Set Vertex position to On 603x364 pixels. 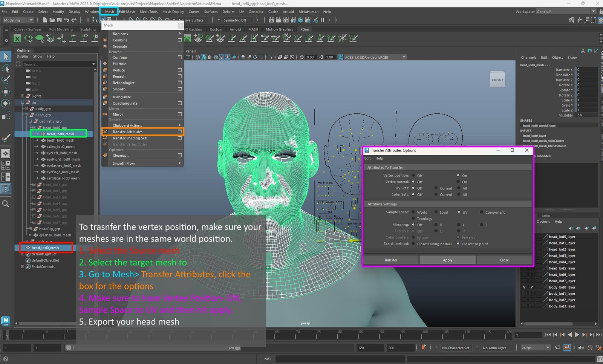(458, 176)
